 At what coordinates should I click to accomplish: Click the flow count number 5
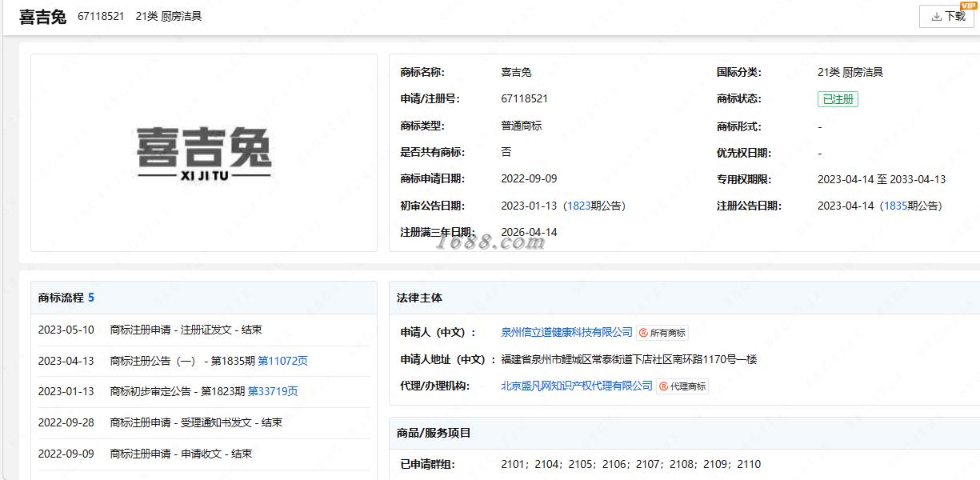(x=91, y=298)
